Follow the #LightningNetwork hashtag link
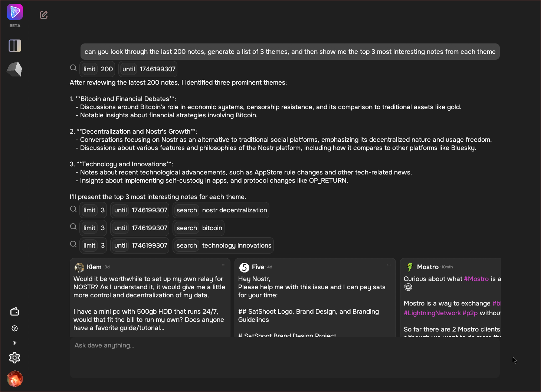This screenshot has height=392, width=541. pyautogui.click(x=432, y=313)
